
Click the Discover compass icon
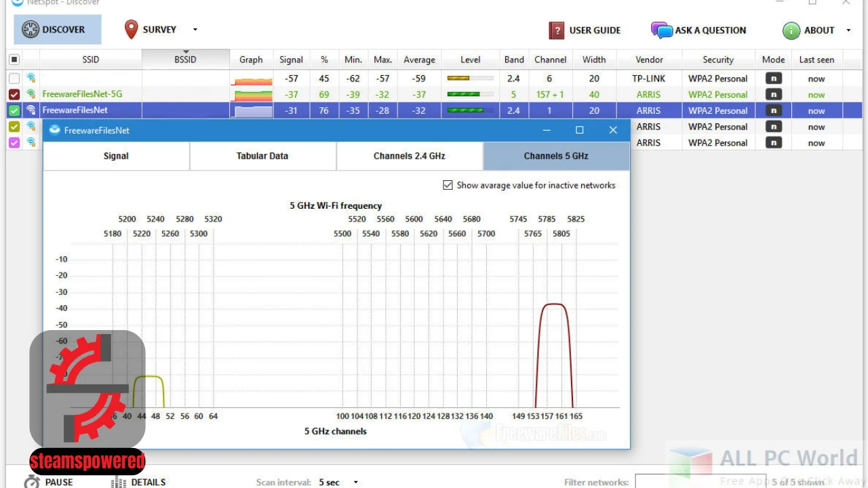tap(31, 30)
